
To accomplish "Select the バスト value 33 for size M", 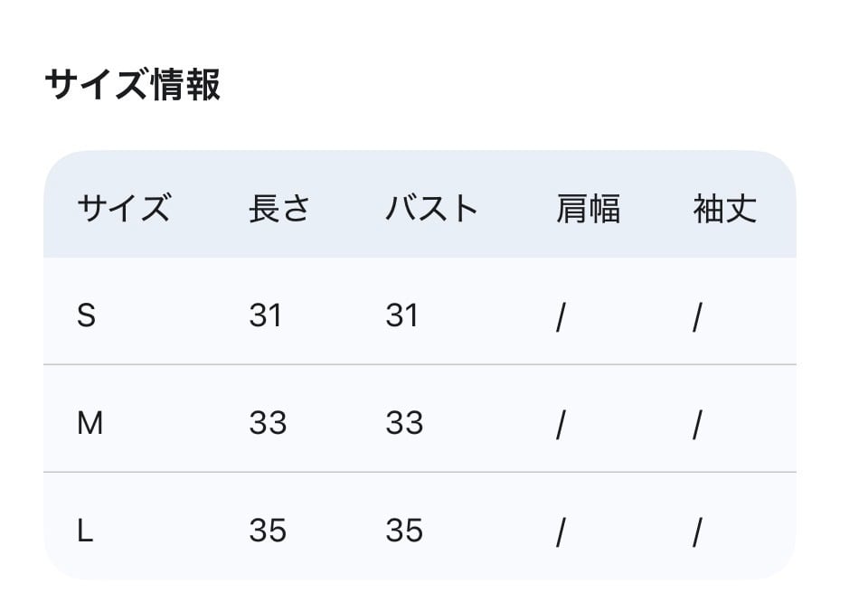I will pyautogui.click(x=404, y=423).
